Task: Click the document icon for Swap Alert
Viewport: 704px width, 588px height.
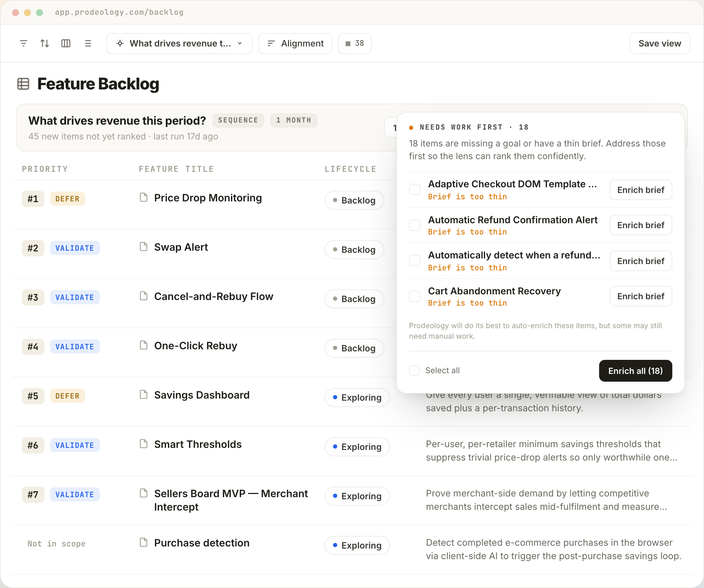Action: (x=144, y=246)
